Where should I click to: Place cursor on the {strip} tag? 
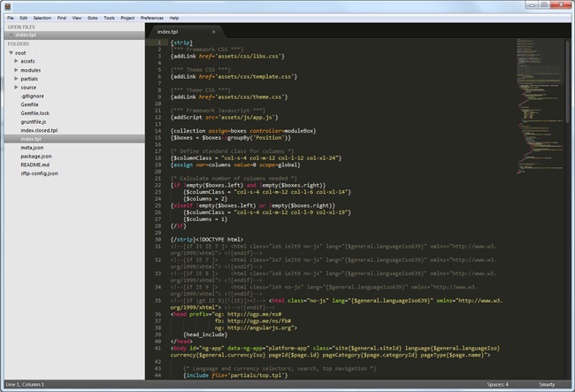click(181, 42)
